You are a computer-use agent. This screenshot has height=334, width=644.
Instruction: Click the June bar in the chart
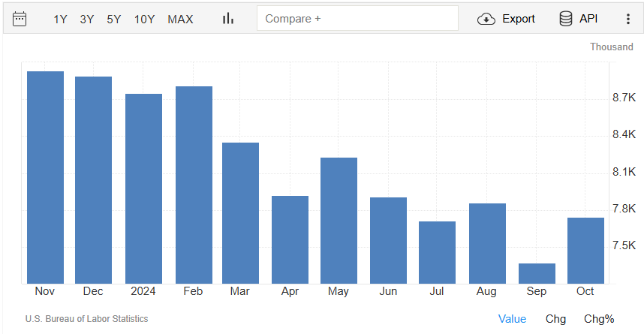[388, 241]
